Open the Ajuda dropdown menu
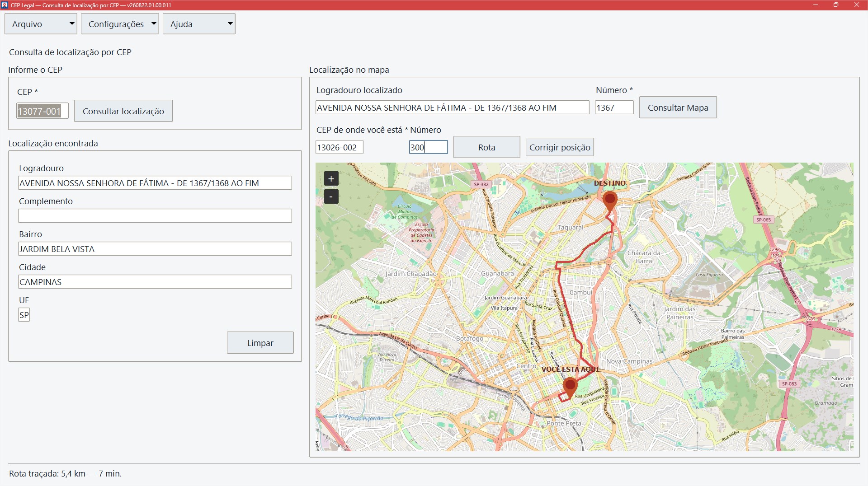Viewport: 868px width, 486px height. coord(199,24)
